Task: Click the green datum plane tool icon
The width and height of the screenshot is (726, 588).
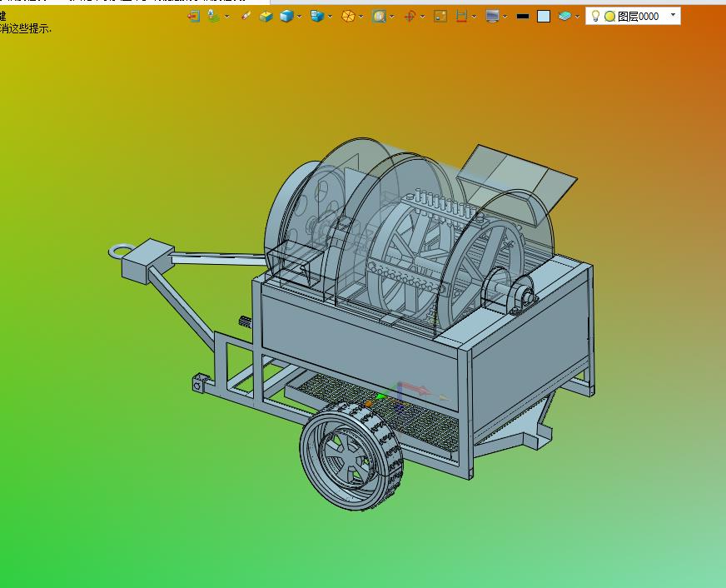Action: (213, 16)
